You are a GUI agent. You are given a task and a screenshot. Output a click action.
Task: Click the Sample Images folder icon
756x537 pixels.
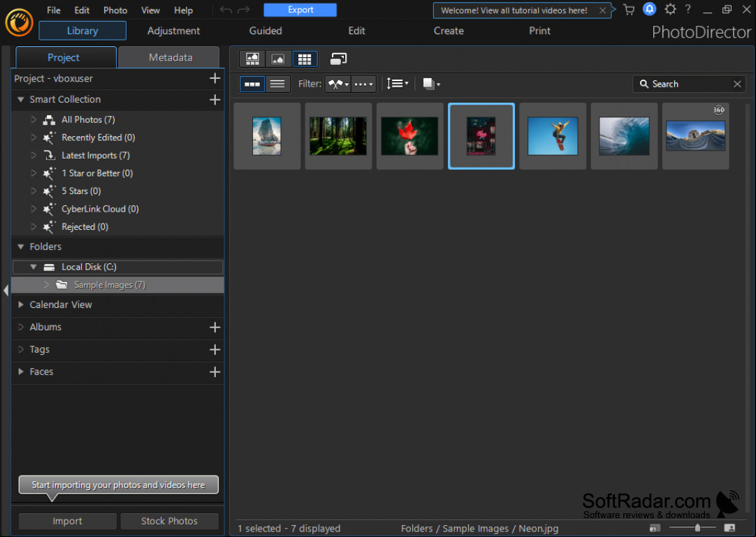coord(61,284)
